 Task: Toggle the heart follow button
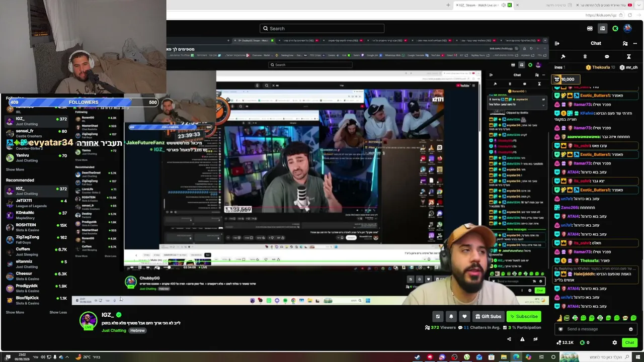[x=464, y=316]
